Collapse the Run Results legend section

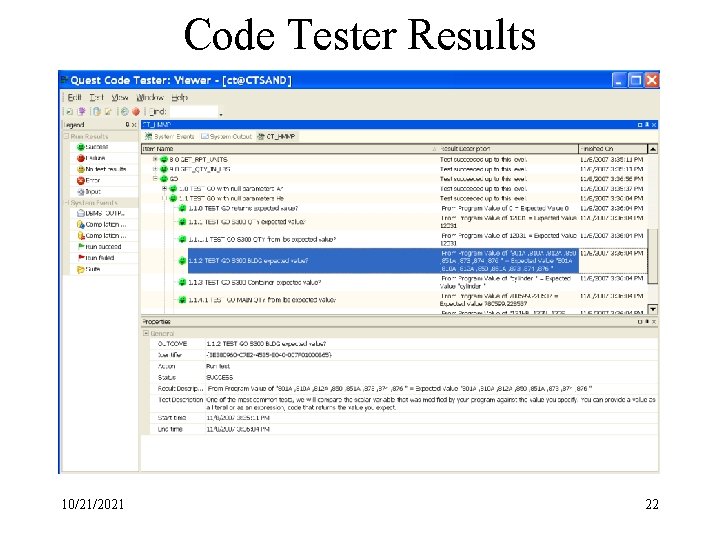pyautogui.click(x=66, y=136)
